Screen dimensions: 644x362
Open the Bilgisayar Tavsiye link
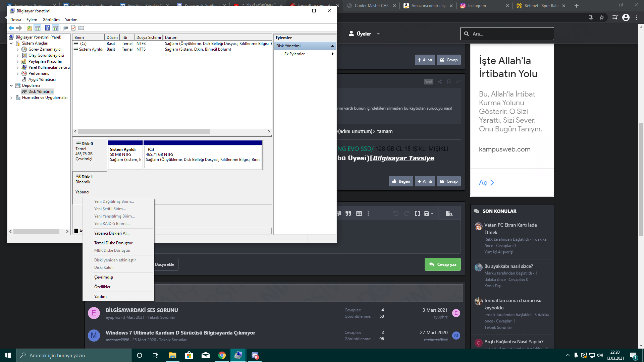click(404, 158)
